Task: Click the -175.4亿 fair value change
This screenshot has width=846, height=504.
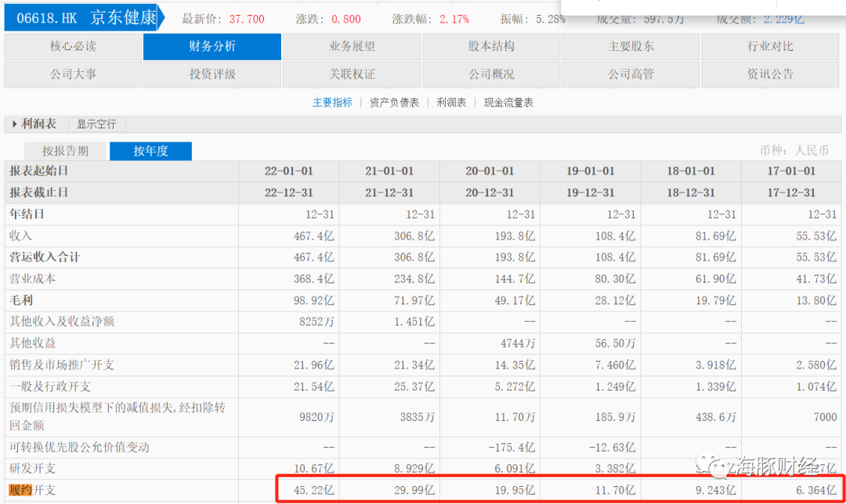Action: tap(512, 447)
